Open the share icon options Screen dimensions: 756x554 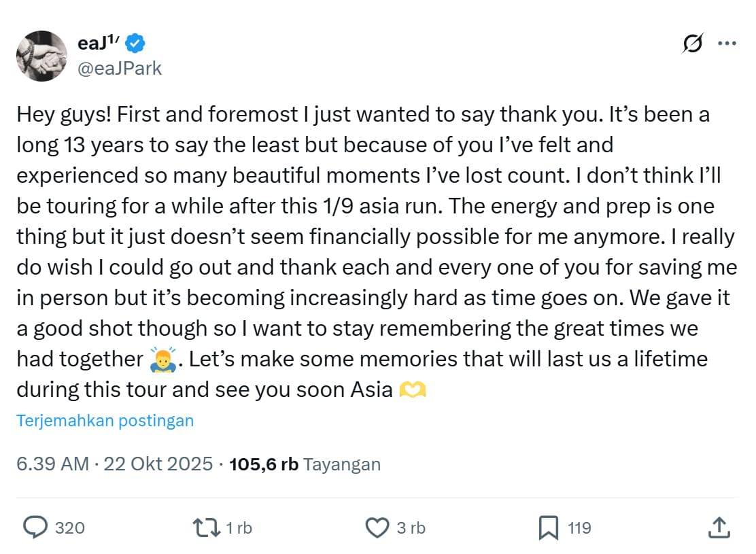pos(719,527)
